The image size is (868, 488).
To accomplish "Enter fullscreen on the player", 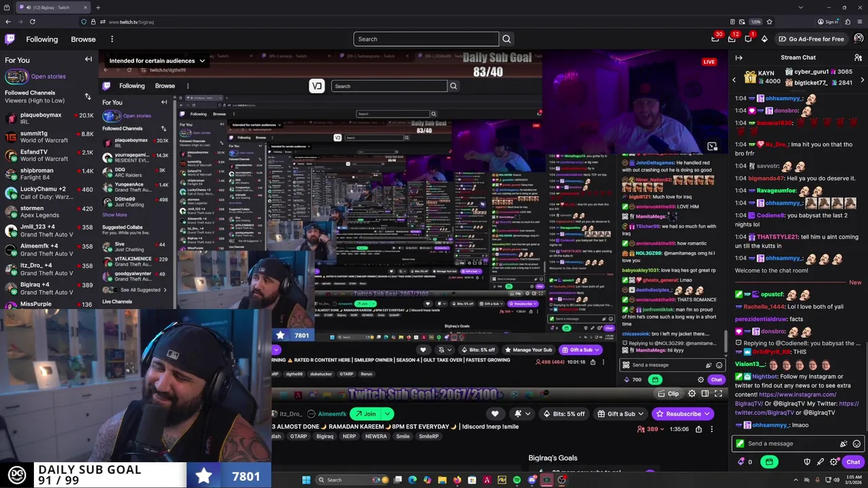I will pyautogui.click(x=718, y=394).
